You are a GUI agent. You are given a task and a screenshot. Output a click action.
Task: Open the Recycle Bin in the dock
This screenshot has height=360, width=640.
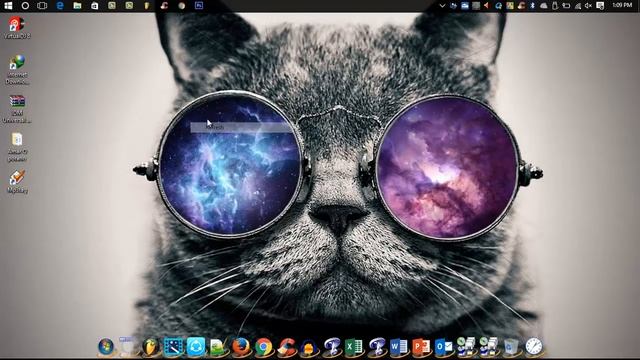511,347
